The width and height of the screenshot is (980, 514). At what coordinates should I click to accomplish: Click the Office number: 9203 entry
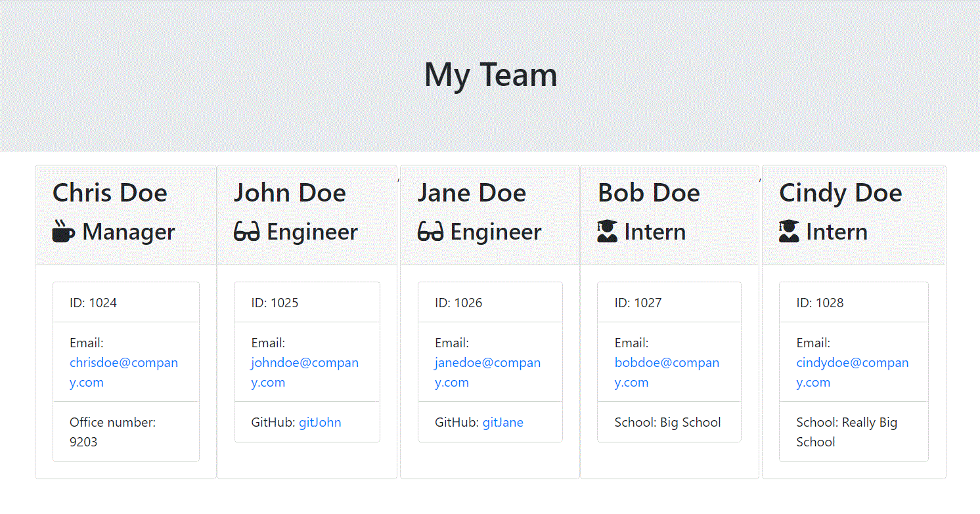coord(126,432)
